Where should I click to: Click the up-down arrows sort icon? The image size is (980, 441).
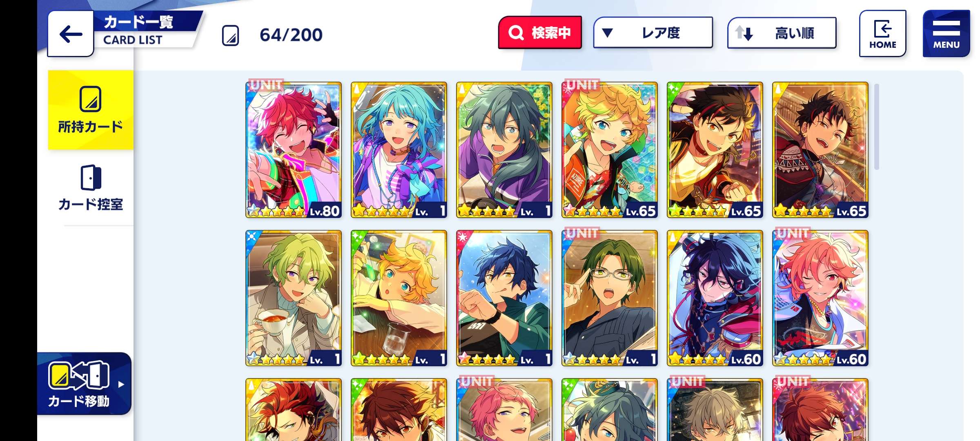tap(744, 33)
